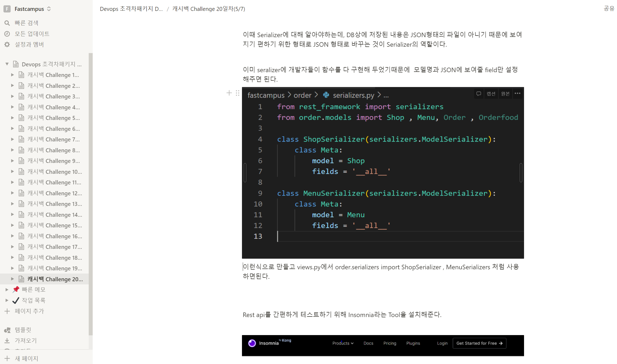Click the import download icon
This screenshot has width=617, height=364.
(x=7, y=340)
